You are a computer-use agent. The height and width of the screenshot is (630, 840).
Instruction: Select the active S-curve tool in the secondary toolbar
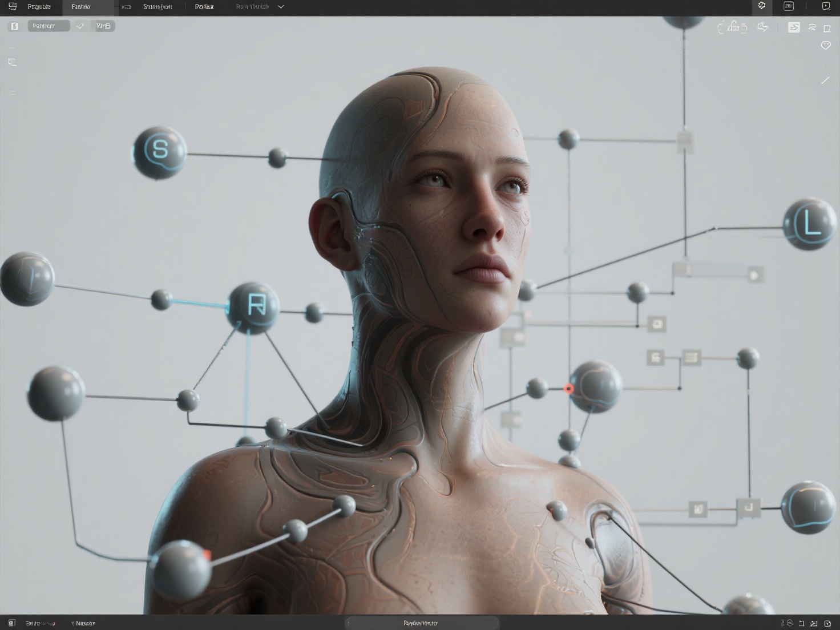pyautogui.click(x=794, y=27)
